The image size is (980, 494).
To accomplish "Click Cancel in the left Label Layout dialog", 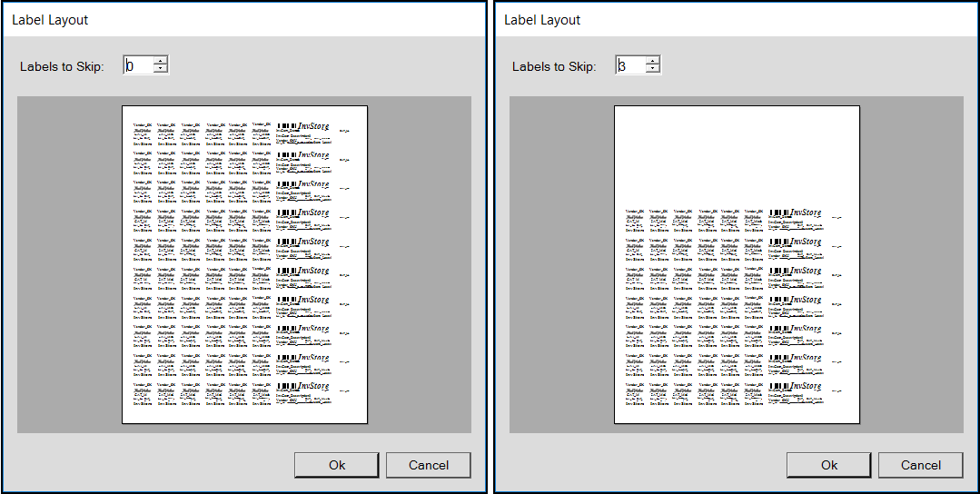I will click(428, 465).
